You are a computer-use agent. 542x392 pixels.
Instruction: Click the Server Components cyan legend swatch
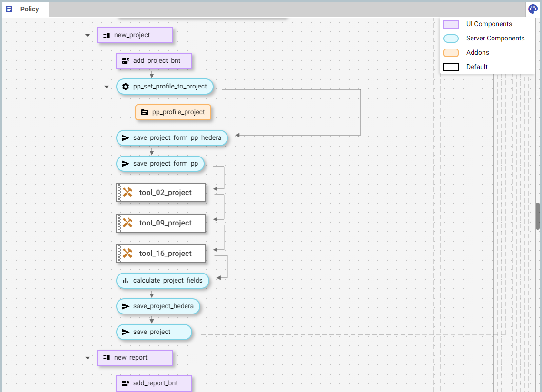coord(451,39)
